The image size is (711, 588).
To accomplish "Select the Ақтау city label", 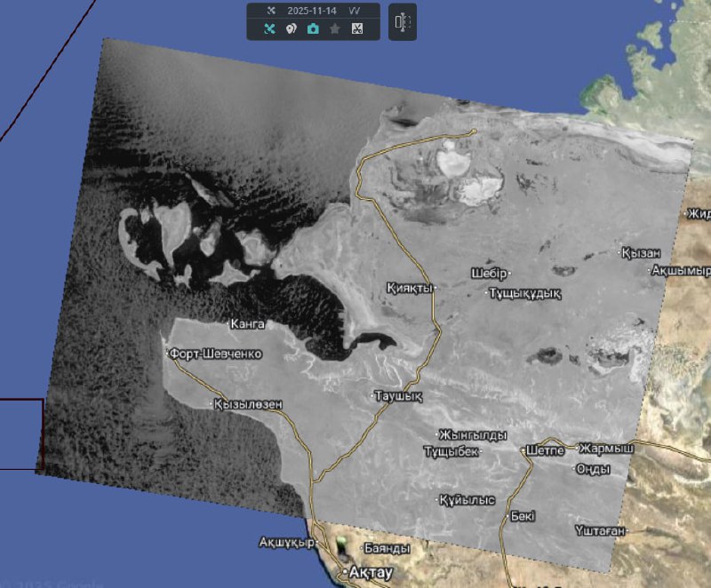I will coord(371,573).
